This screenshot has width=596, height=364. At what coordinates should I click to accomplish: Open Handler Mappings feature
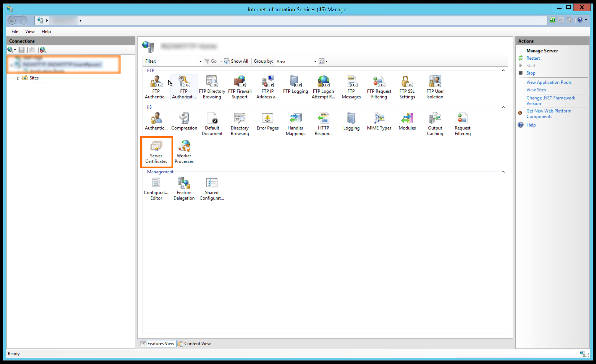(x=295, y=124)
